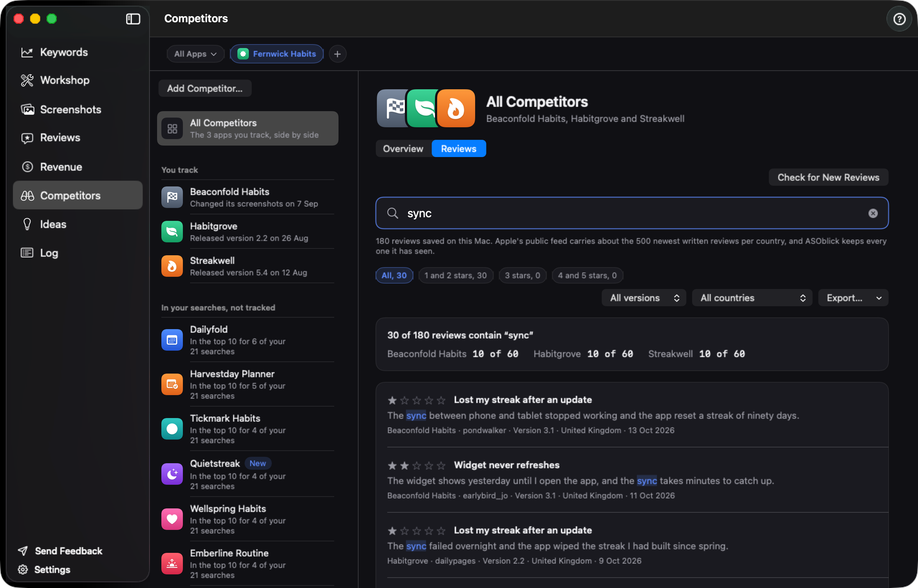Viewport: 918px width, 588px height.
Task: Open Tickmark Habits untracked app
Action: 247,428
